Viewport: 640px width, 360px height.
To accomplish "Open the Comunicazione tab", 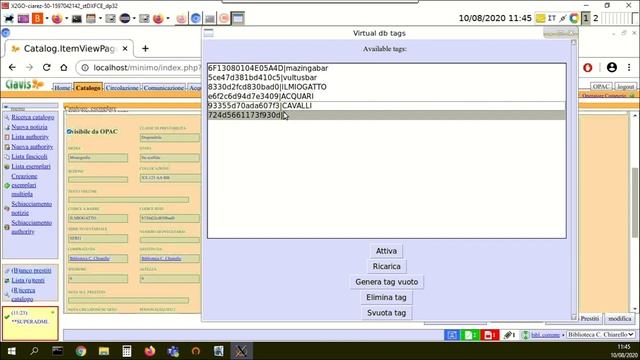I will point(163,88).
